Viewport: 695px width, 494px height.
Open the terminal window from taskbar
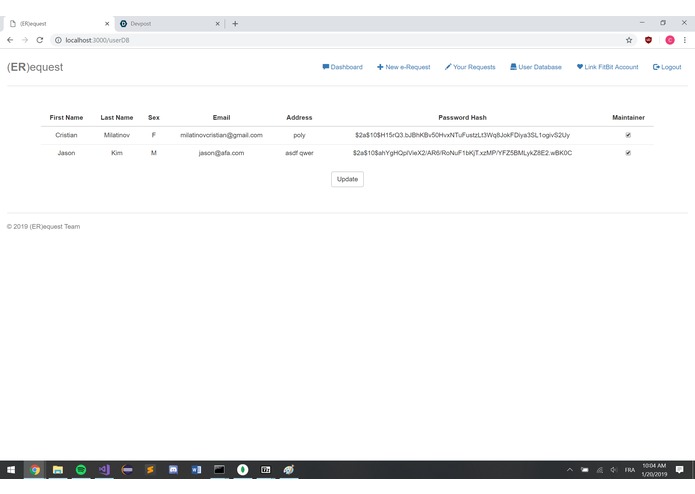click(x=219, y=470)
